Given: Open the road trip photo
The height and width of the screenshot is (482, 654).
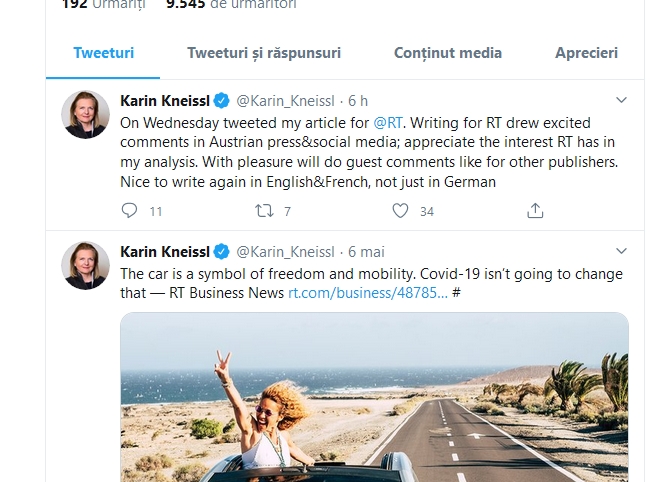Looking at the screenshot, I should [375, 400].
